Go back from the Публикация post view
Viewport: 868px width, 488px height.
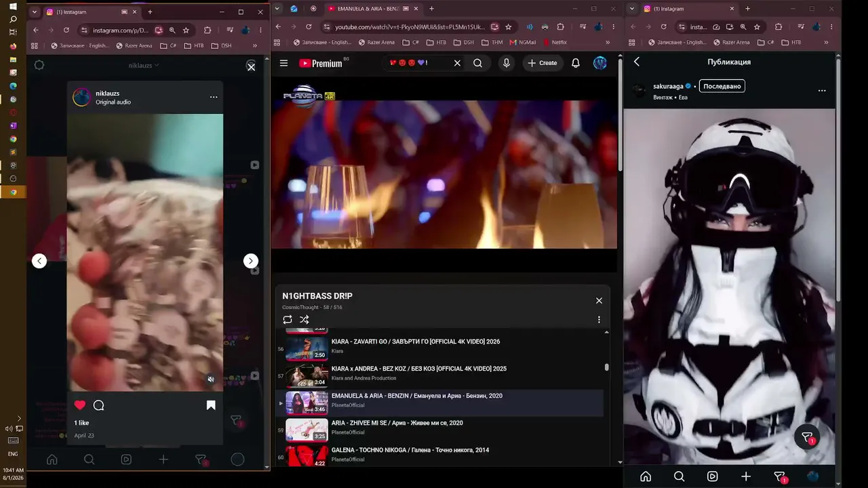click(x=637, y=62)
